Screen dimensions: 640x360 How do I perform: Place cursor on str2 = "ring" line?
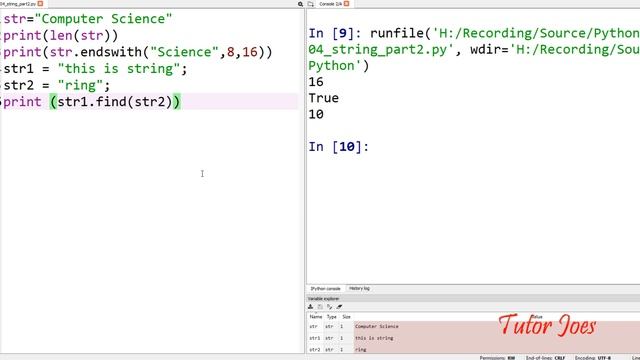(x=56, y=86)
